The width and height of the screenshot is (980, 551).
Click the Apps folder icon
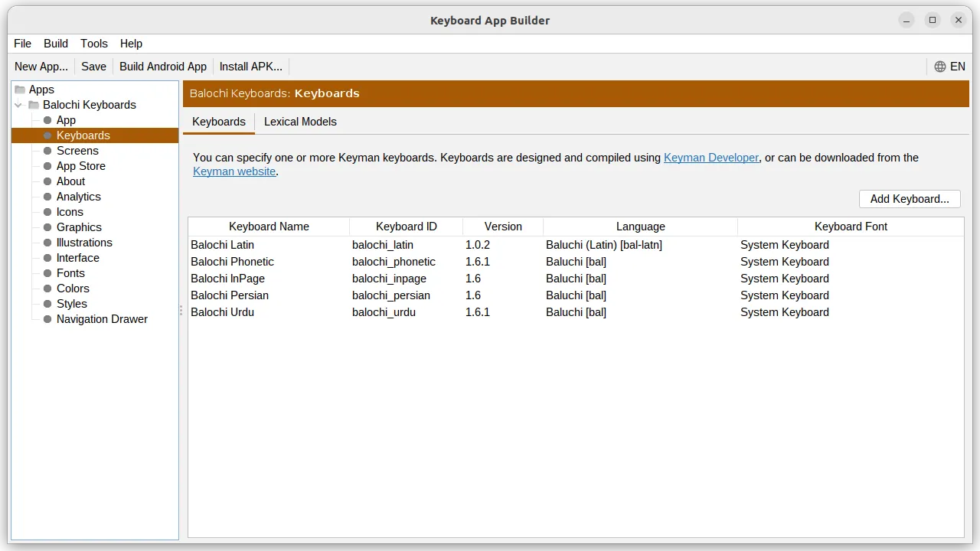(x=20, y=90)
